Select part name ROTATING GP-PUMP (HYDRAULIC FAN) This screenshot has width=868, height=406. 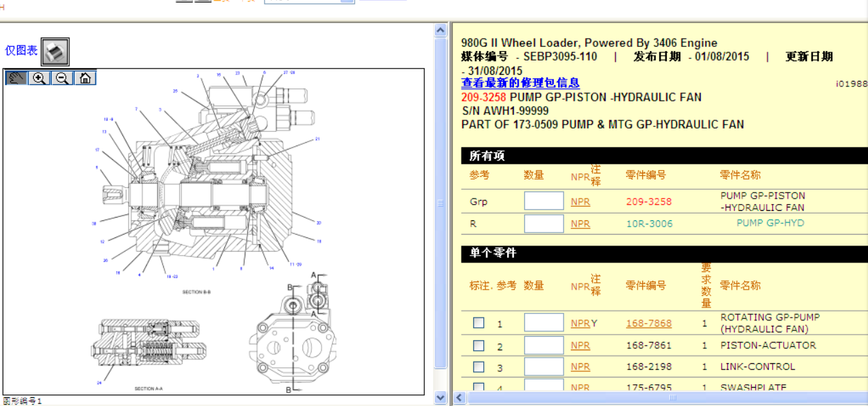pos(770,323)
